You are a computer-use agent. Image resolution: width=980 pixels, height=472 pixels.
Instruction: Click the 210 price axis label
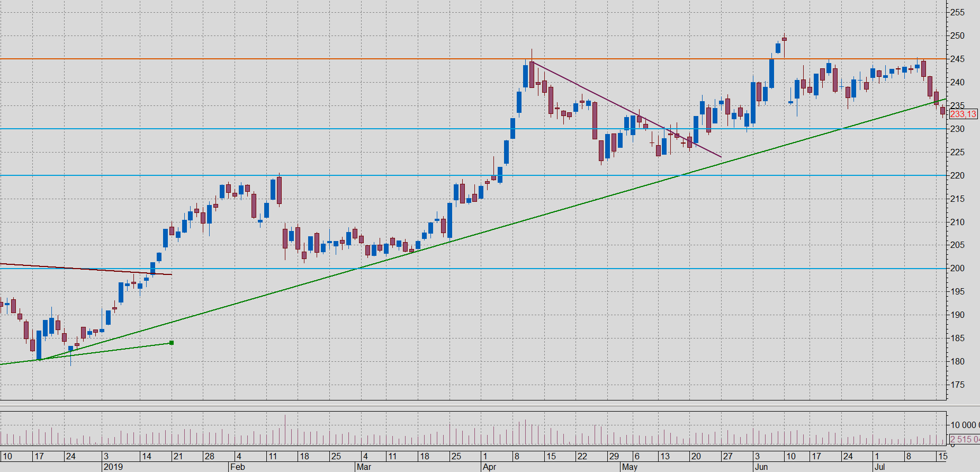[957, 222]
